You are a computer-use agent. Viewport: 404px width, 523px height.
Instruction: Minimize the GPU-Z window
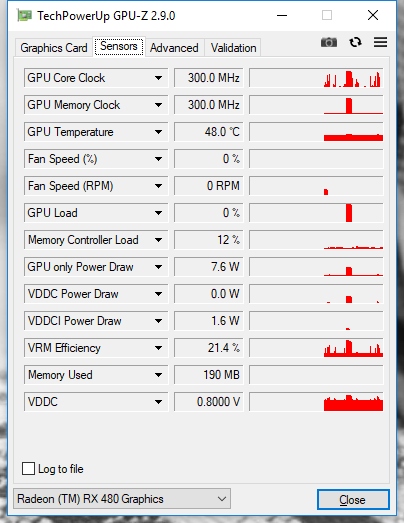(282, 15)
